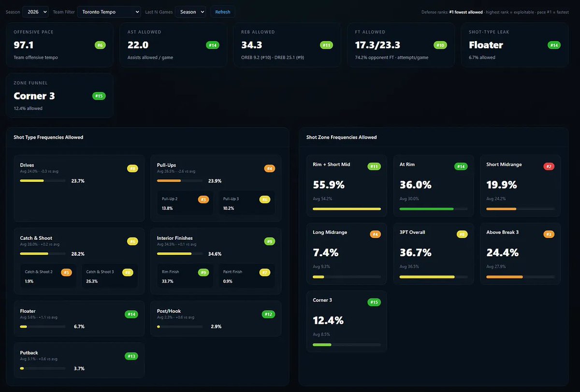
Task: Click the Floater card #14 badge
Action: point(131,314)
